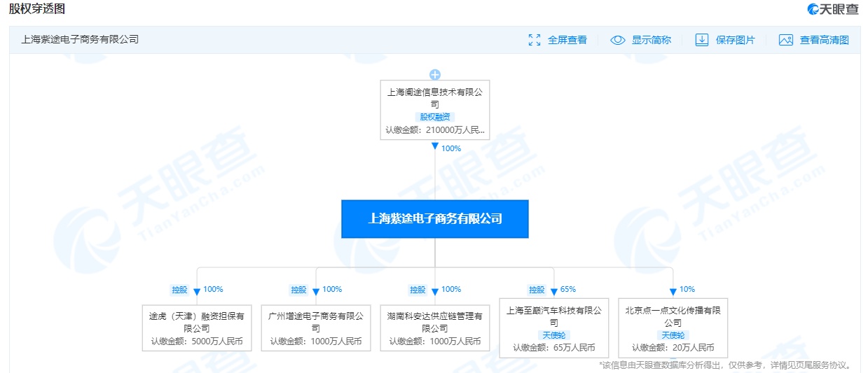Screen dimensions: 868x373
Task: Click the fullscreen expand icon
Action: (535, 40)
